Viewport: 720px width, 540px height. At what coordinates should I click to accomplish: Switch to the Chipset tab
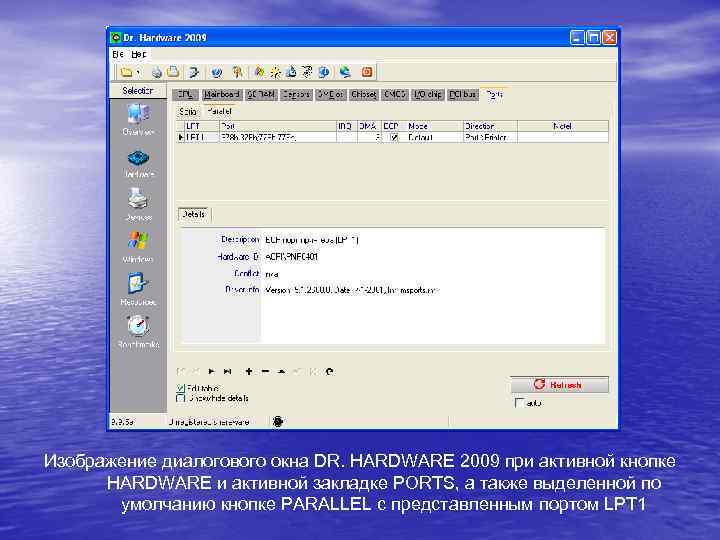click(363, 95)
